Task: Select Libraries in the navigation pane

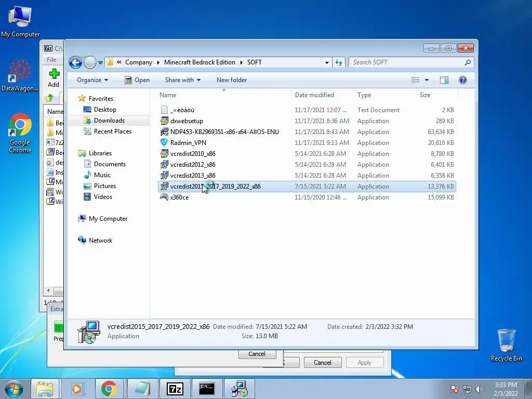Action: [100, 153]
